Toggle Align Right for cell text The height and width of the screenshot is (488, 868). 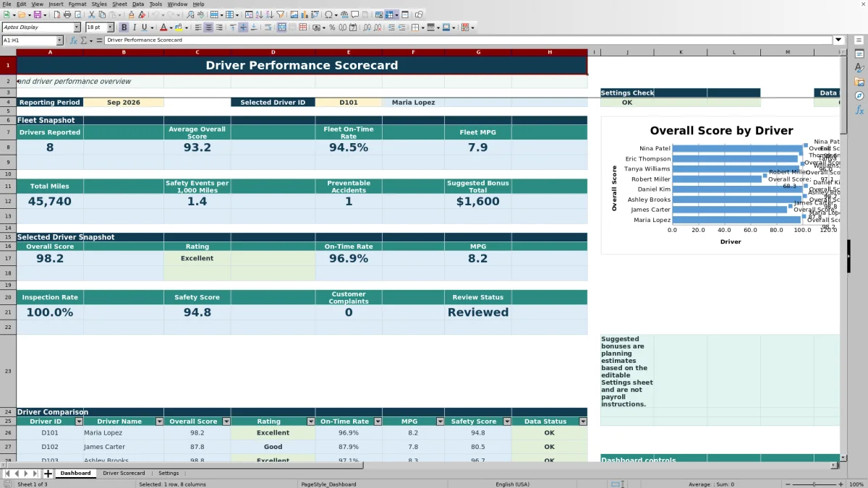point(219,27)
